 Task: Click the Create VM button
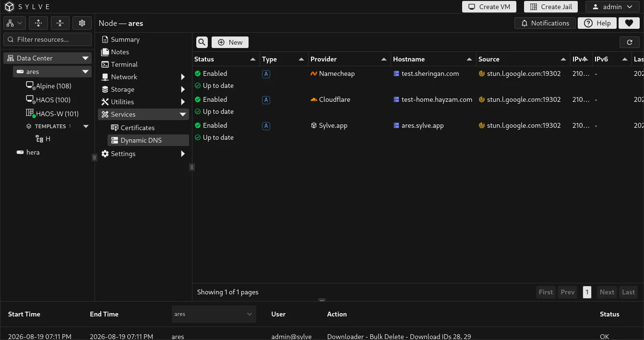[489, 7]
